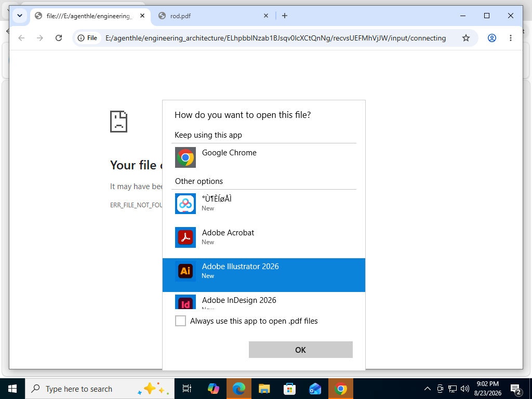Open Microsoft Store from the taskbar
The width and height of the screenshot is (532, 399).
coord(290,389)
